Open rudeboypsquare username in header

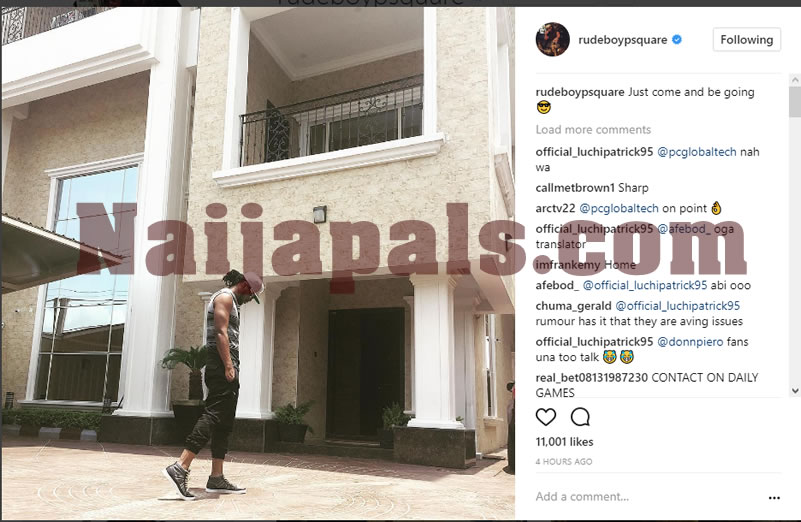pyautogui.click(x=622, y=40)
